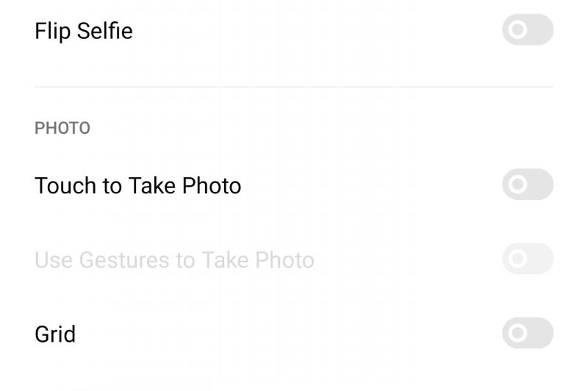Tap the knob on Touch to Take Photo switch
Viewport: 588px width, 391px height.
pos(517,184)
